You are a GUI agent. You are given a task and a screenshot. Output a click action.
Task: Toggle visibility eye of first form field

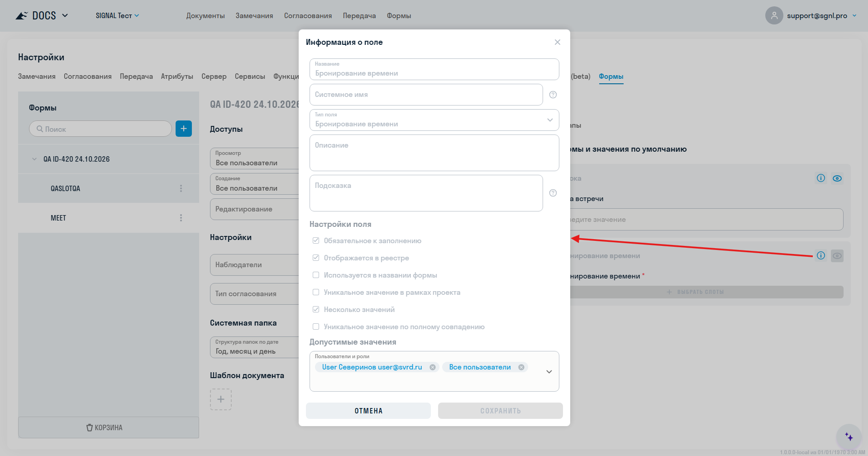(837, 178)
